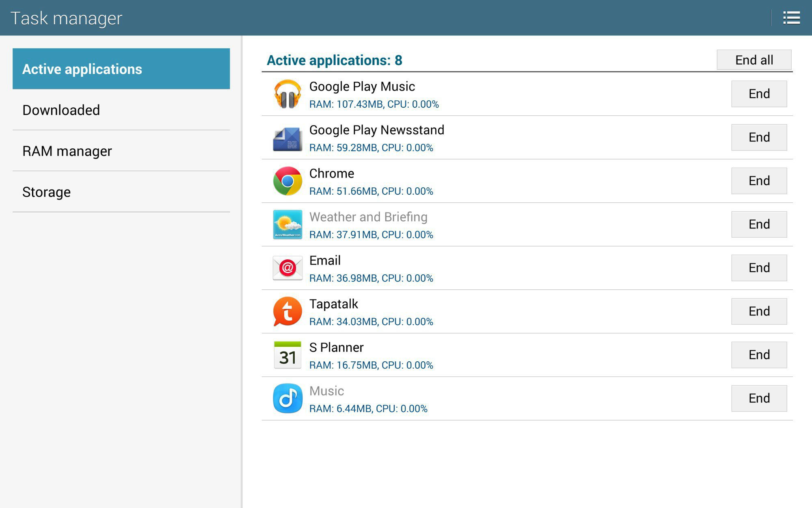Stop the Email app with End

click(759, 268)
